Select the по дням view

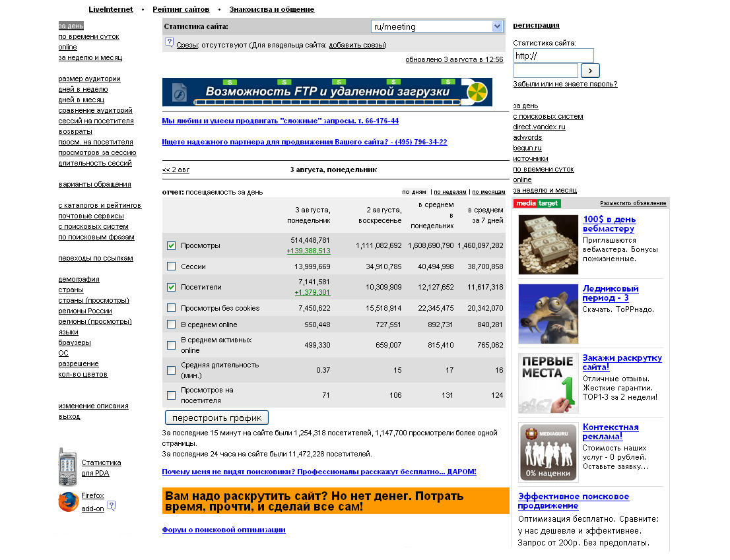[x=414, y=192]
